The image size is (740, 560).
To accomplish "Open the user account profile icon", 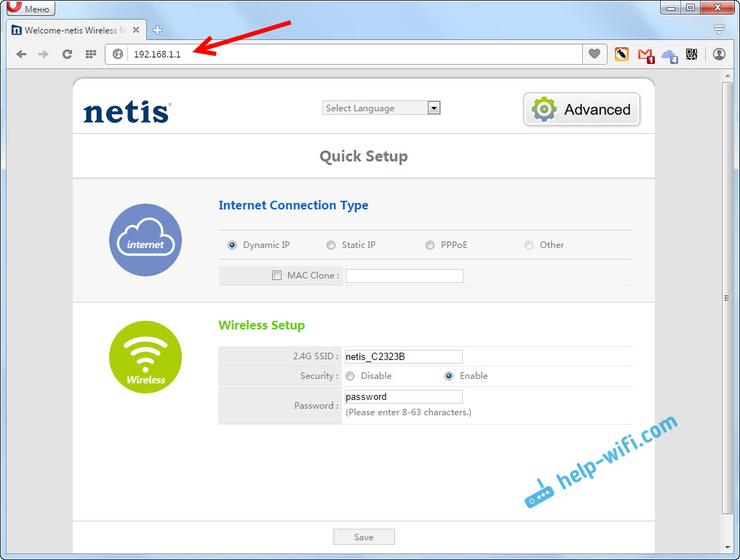I will coord(719,55).
